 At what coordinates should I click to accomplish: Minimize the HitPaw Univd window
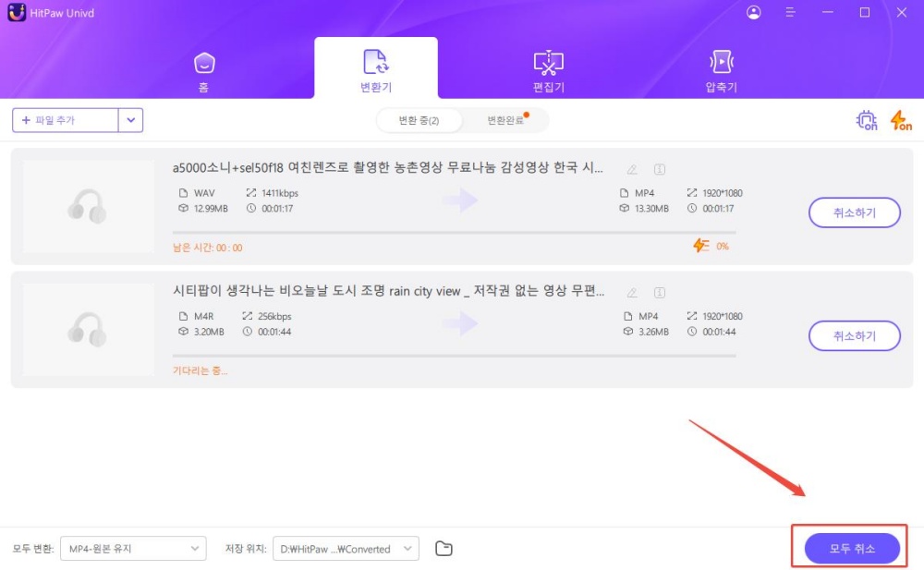tap(827, 12)
